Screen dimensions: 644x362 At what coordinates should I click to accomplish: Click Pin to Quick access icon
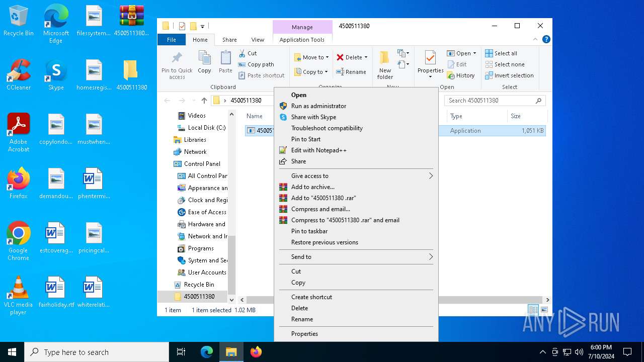coord(177,57)
